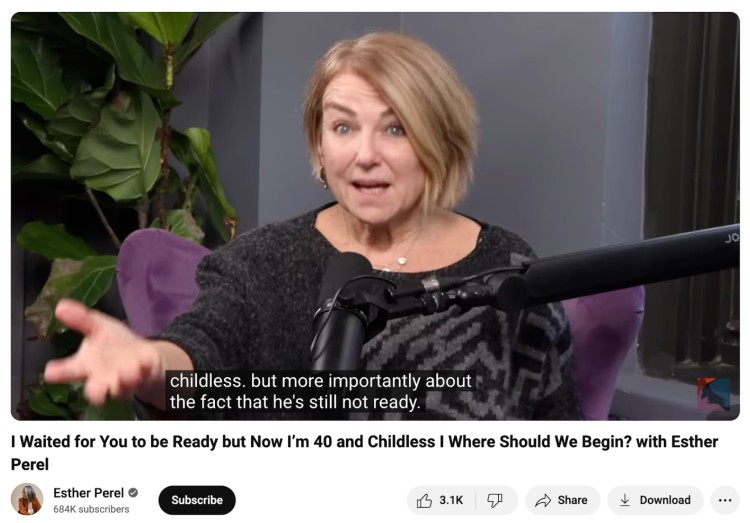Click the Share button label

click(x=572, y=500)
